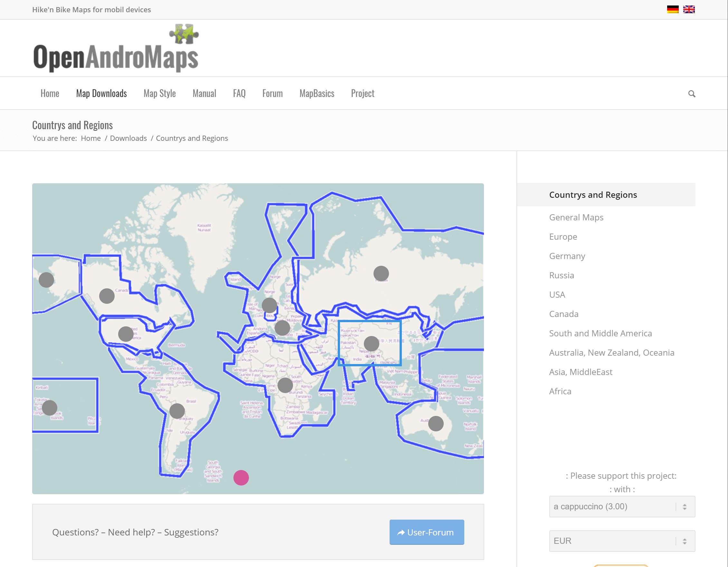Screen dimensions: 728x567
Task: Open Australia, New Zealand, Oceania link
Action: pos(611,353)
